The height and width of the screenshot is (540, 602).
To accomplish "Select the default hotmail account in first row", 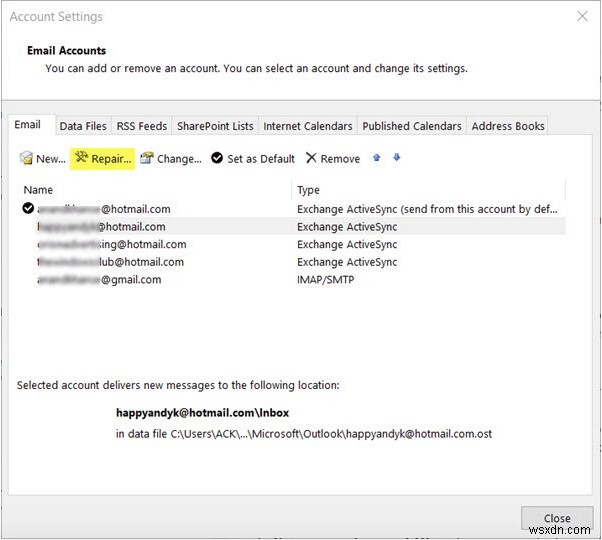I will click(x=292, y=209).
